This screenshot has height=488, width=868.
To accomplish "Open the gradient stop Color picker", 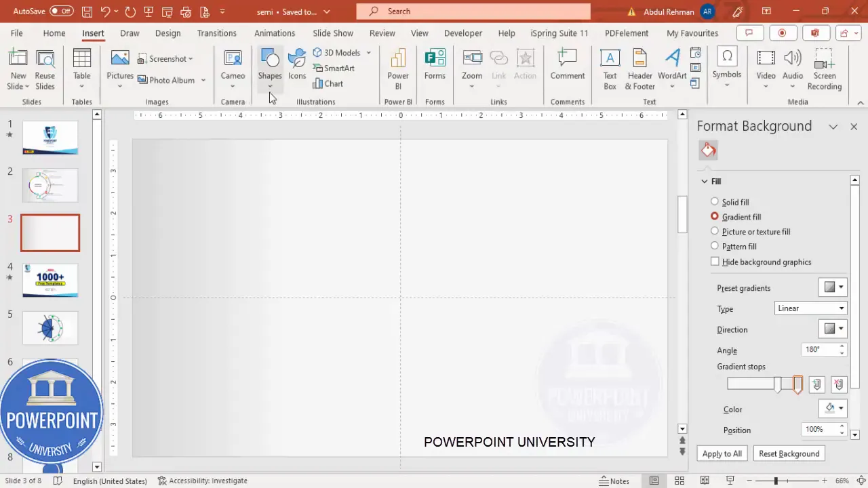I will click(x=841, y=407).
